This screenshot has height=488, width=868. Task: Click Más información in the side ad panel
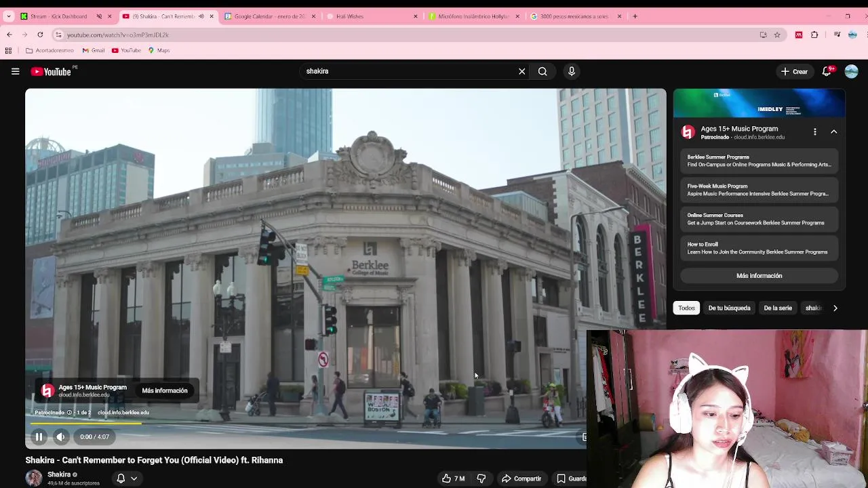coord(759,276)
